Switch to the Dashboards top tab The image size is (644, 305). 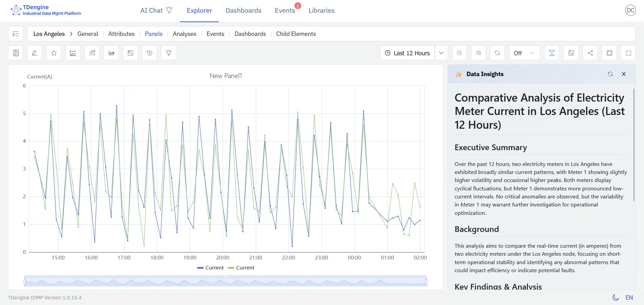pyautogui.click(x=243, y=10)
